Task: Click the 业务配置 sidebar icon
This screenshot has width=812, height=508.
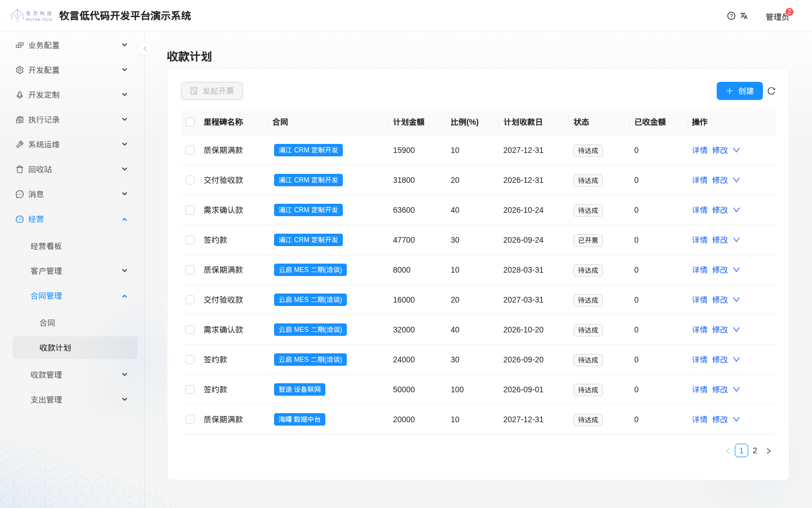Action: [x=20, y=45]
